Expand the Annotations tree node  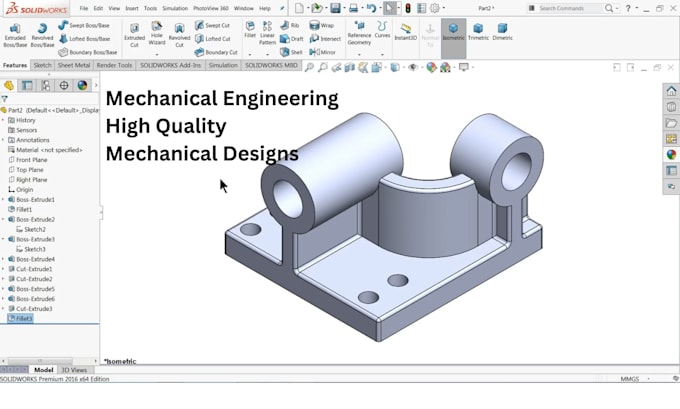(3, 140)
